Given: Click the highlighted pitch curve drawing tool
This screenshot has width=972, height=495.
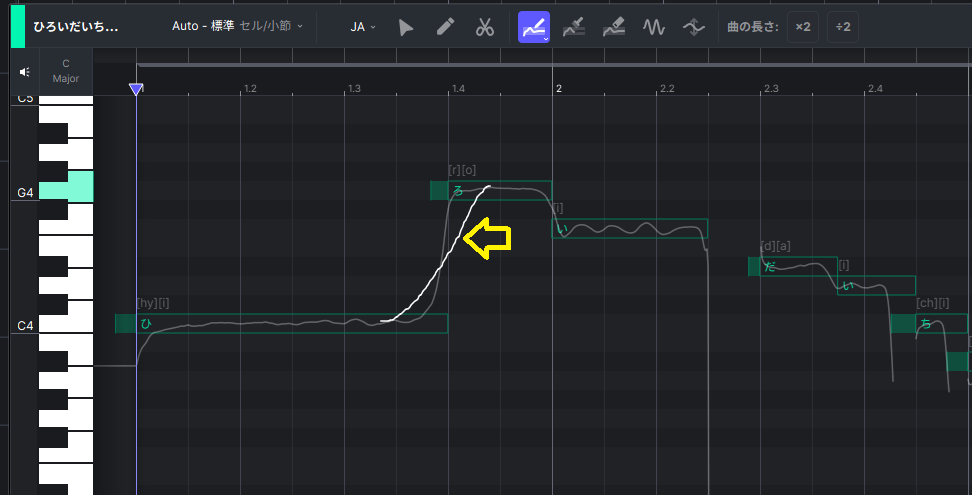Looking at the screenshot, I should click(532, 27).
